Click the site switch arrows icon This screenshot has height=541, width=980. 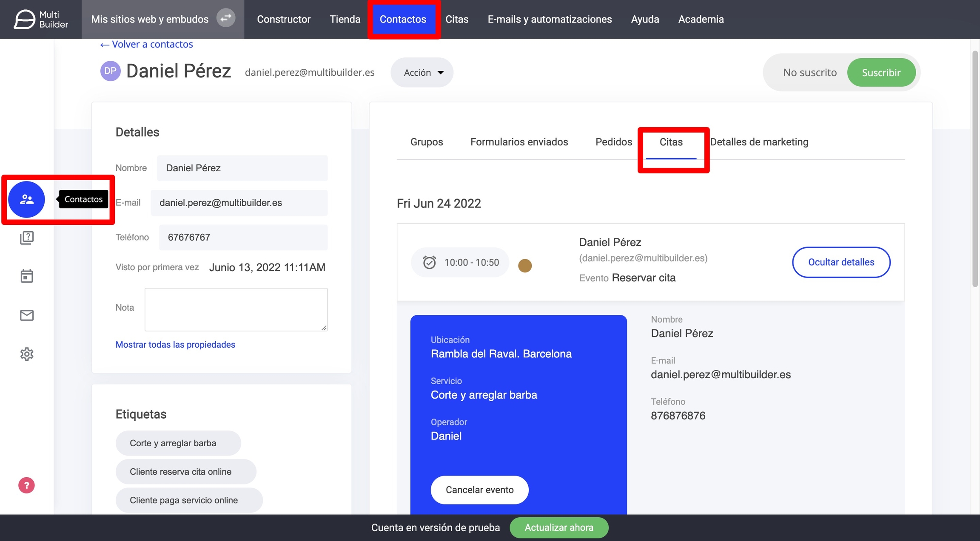[x=226, y=18]
